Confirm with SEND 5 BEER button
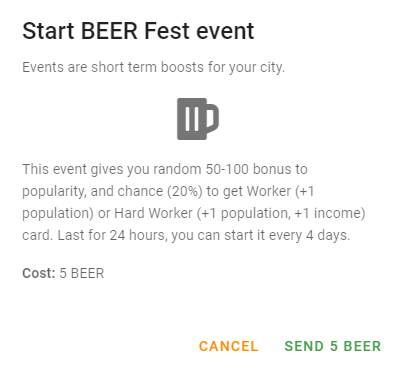The width and height of the screenshot is (396, 372). [x=333, y=346]
